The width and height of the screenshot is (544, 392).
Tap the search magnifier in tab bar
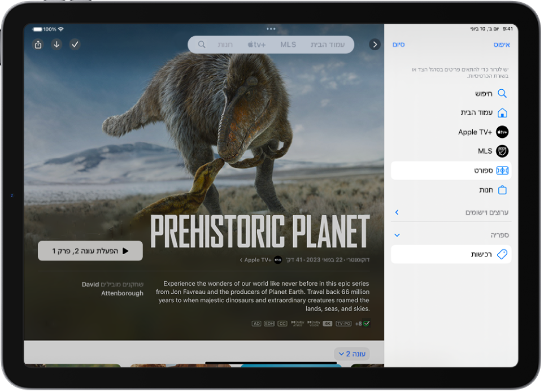click(x=202, y=45)
